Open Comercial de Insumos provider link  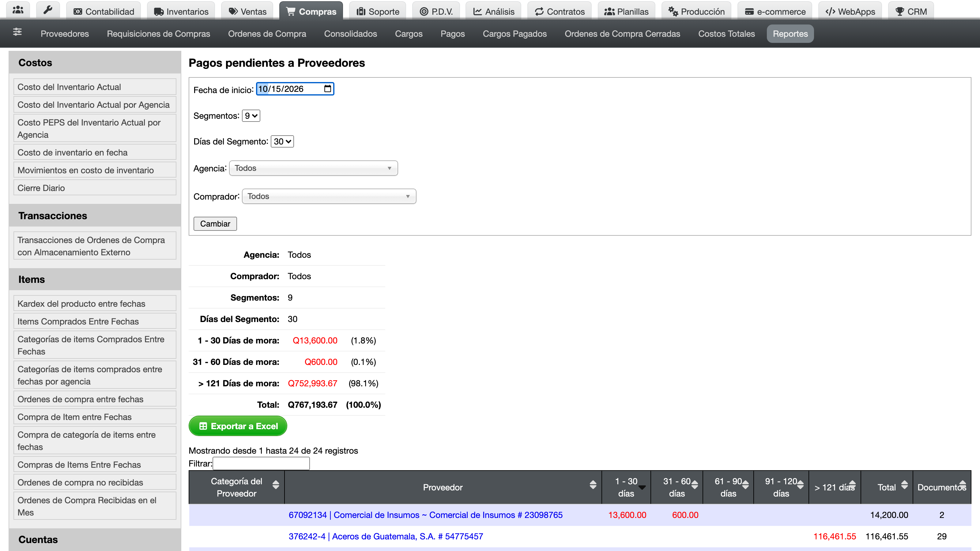[425, 515]
